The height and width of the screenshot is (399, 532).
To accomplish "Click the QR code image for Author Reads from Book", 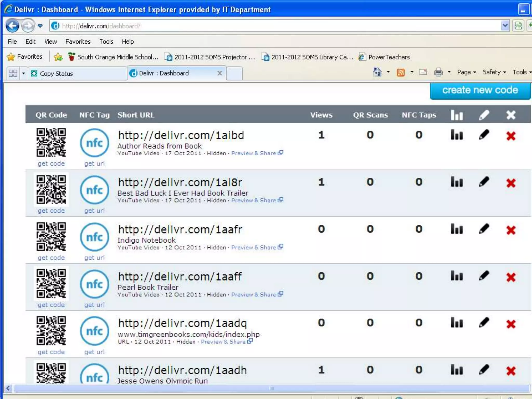I will click(51, 142).
